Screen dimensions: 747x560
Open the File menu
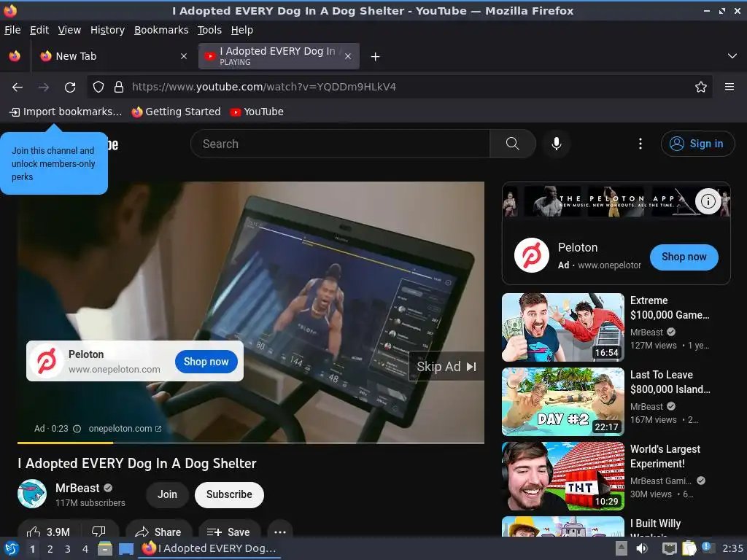point(12,30)
